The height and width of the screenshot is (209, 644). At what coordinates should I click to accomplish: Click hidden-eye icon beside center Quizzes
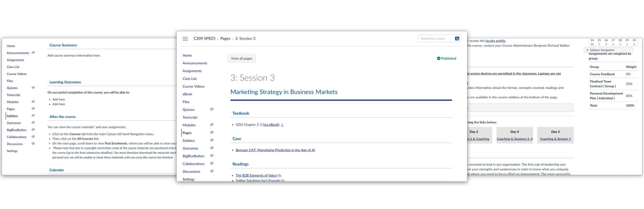click(212, 109)
